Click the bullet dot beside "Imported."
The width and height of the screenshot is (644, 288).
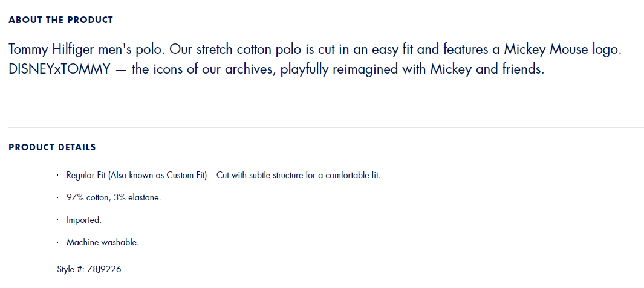[57, 220]
